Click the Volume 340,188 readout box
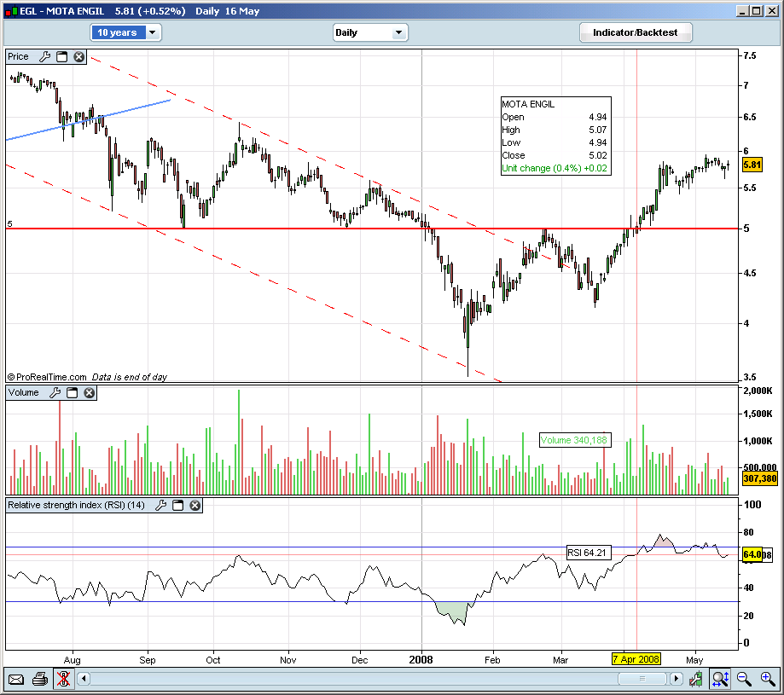This screenshot has width=784, height=695. click(x=575, y=440)
